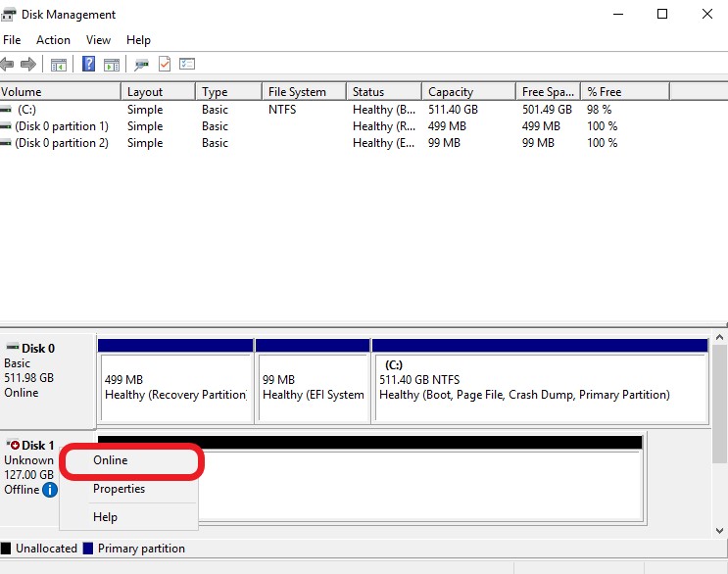Click the Show/Hide Action Pane icon
The height and width of the screenshot is (574, 728).
coord(112,65)
